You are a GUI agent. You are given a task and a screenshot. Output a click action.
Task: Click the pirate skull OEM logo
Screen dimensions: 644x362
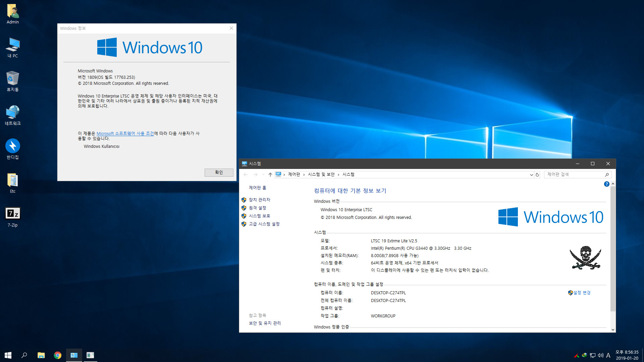pyautogui.click(x=586, y=258)
